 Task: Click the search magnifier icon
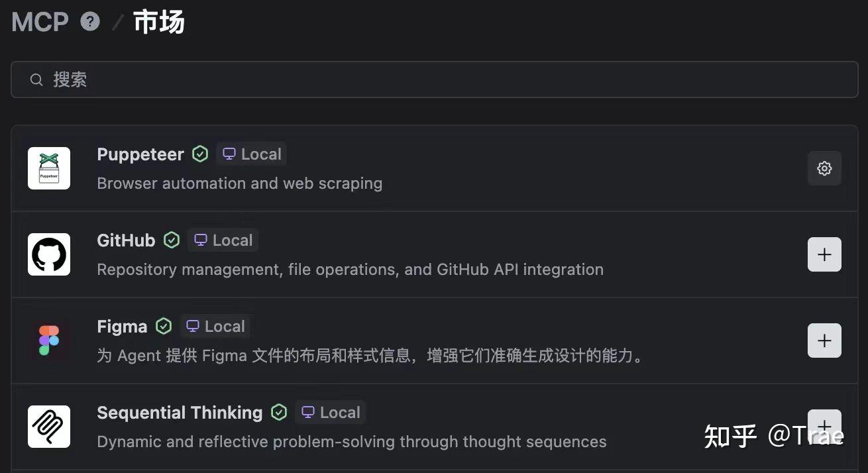(36, 80)
